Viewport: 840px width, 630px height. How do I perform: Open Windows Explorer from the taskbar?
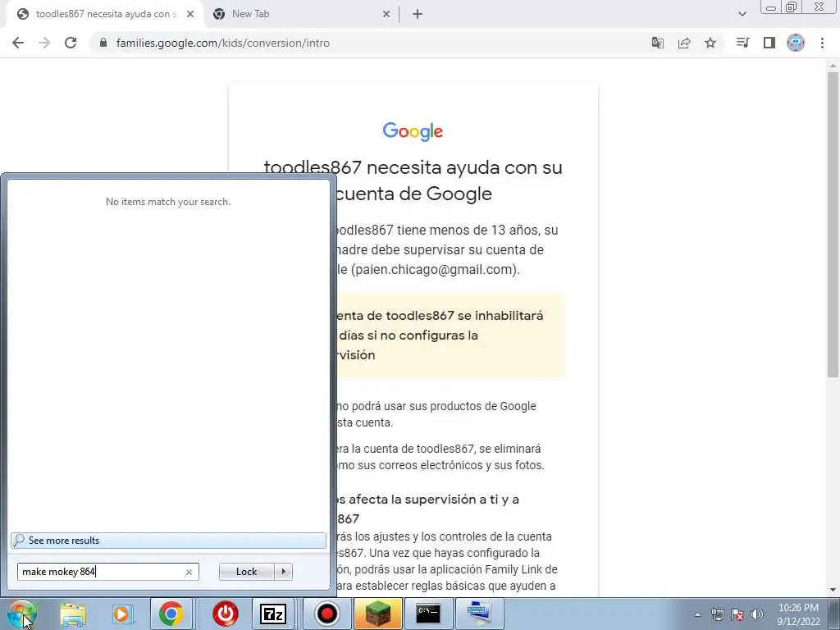(x=73, y=614)
